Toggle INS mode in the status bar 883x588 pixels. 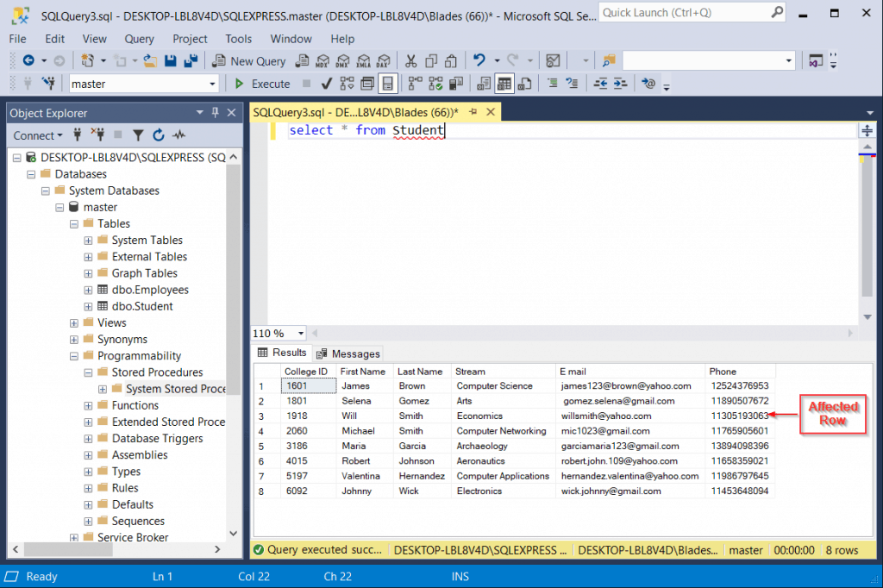pyautogui.click(x=460, y=576)
